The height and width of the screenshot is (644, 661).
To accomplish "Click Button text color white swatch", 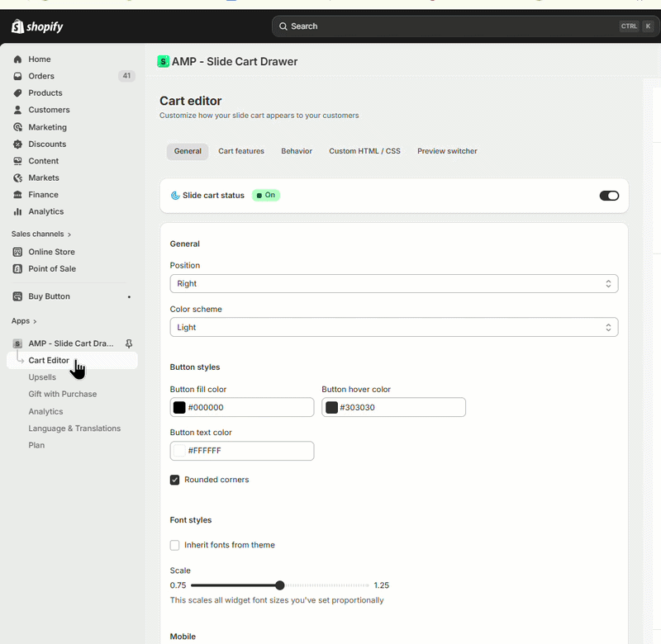I will point(179,451).
